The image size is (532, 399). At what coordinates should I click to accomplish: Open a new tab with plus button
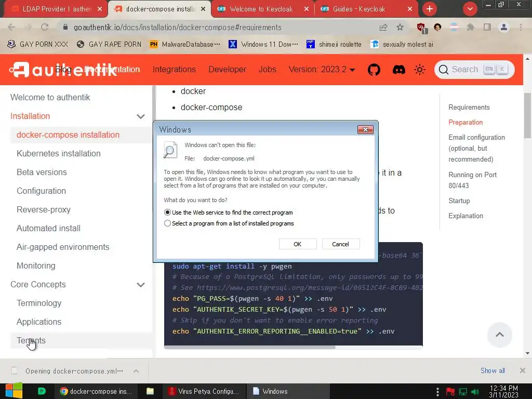point(430,9)
